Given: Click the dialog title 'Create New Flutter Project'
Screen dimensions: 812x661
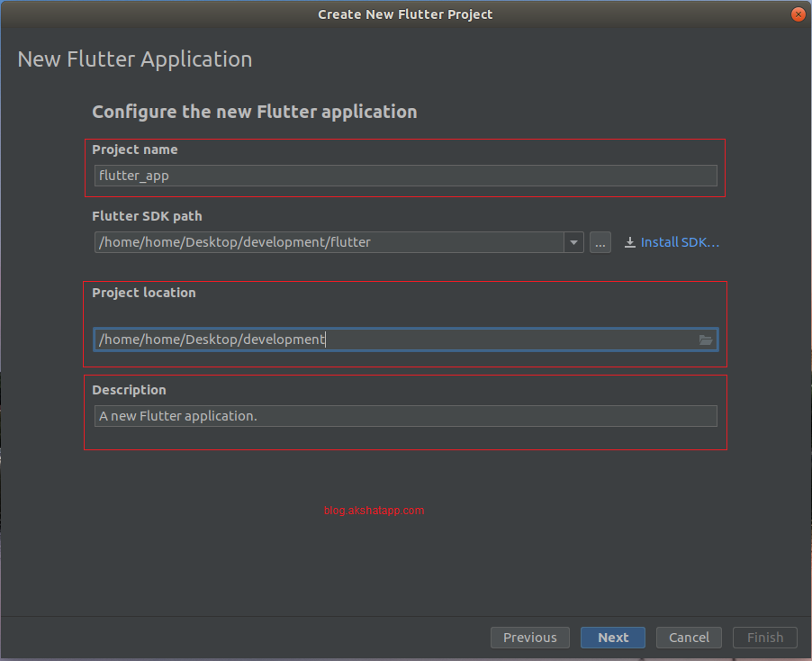Looking at the screenshot, I should pyautogui.click(x=405, y=14).
